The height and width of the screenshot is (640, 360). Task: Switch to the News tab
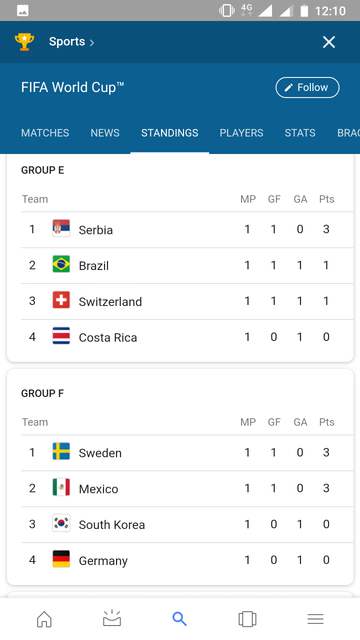click(105, 133)
